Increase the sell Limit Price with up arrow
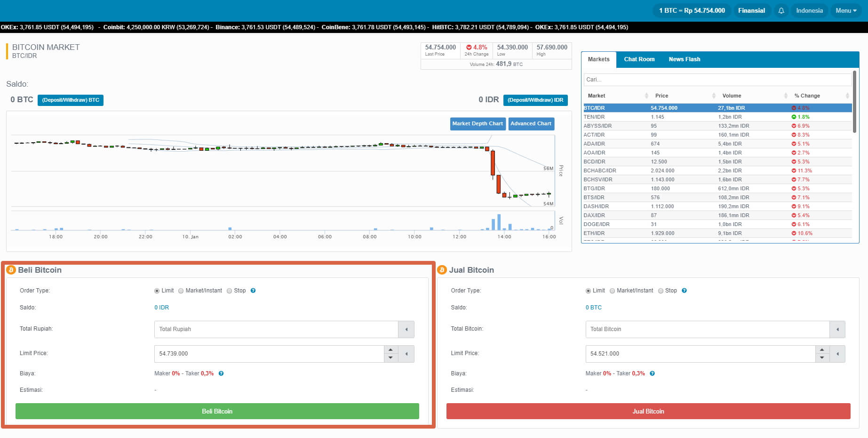The width and height of the screenshot is (868, 438). (822, 349)
